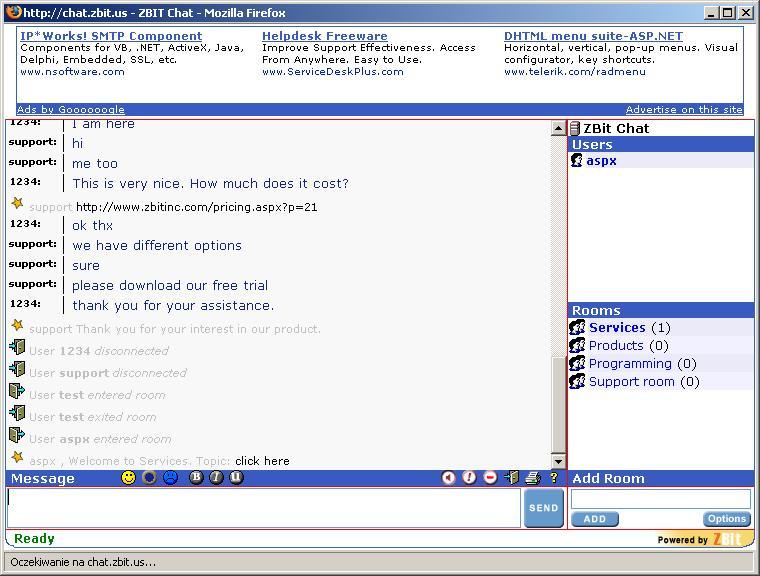Send the chat message

coord(543,508)
